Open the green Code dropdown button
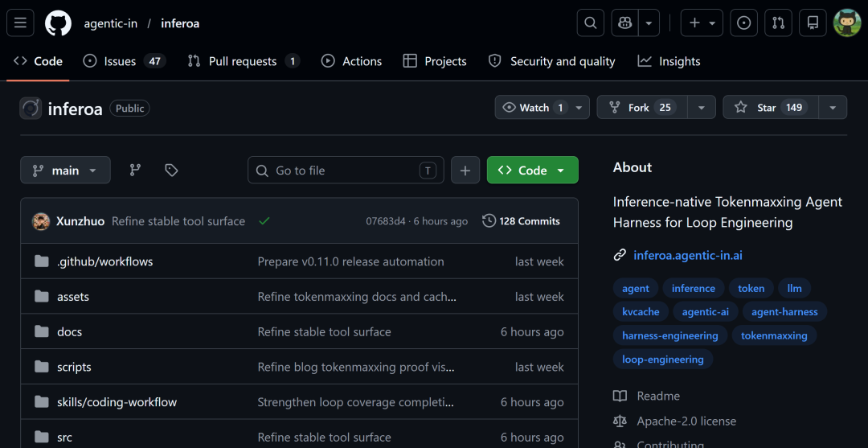The image size is (868, 448). [533, 170]
